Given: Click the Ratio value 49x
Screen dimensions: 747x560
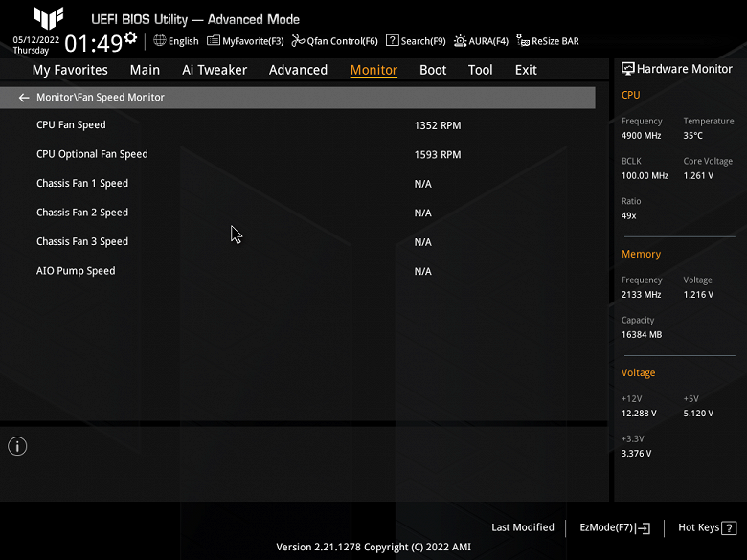Looking at the screenshot, I should [x=628, y=215].
